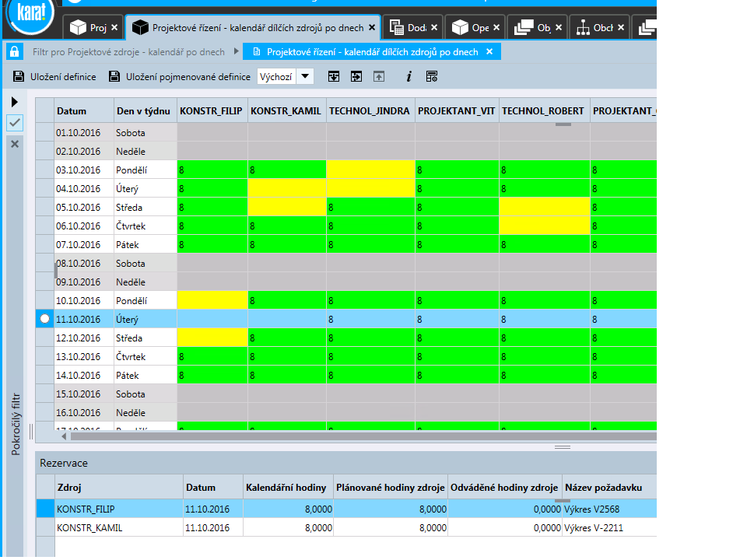This screenshot has width=747, height=560.
Task: Click the yellow TECHNOL_JINDRA cell on 03.10.2016
Action: [370, 170]
